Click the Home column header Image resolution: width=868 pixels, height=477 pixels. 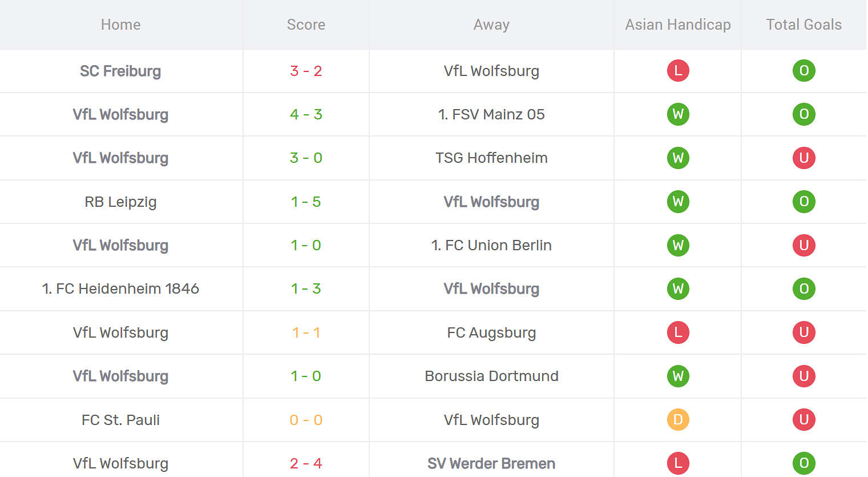(x=120, y=25)
